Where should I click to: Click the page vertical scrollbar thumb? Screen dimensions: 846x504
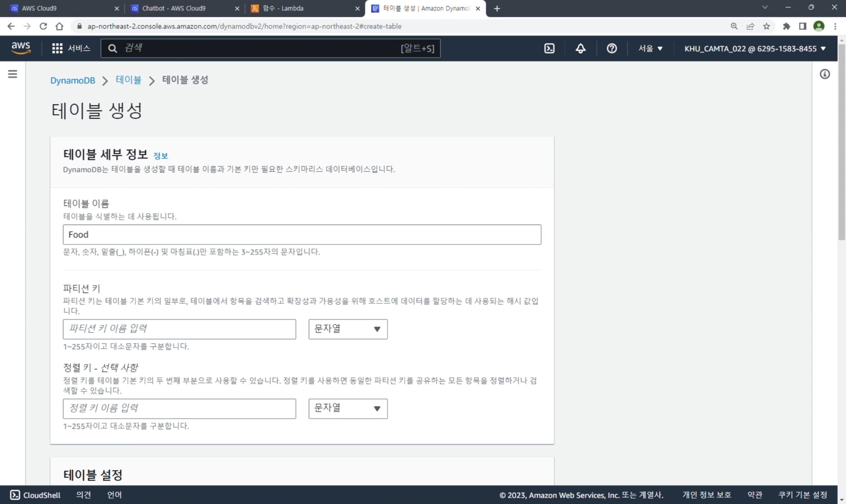(841, 142)
